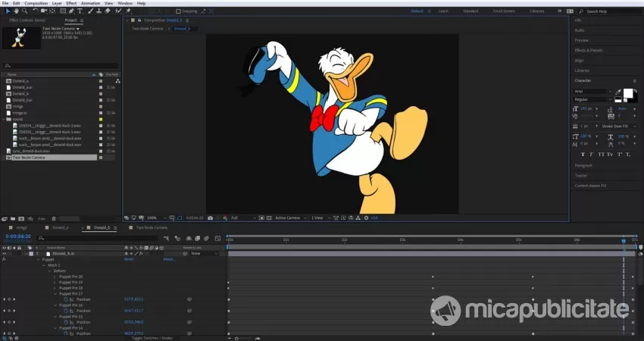Select the Roto Brush tool
644x341 pixels.
[x=118, y=11]
